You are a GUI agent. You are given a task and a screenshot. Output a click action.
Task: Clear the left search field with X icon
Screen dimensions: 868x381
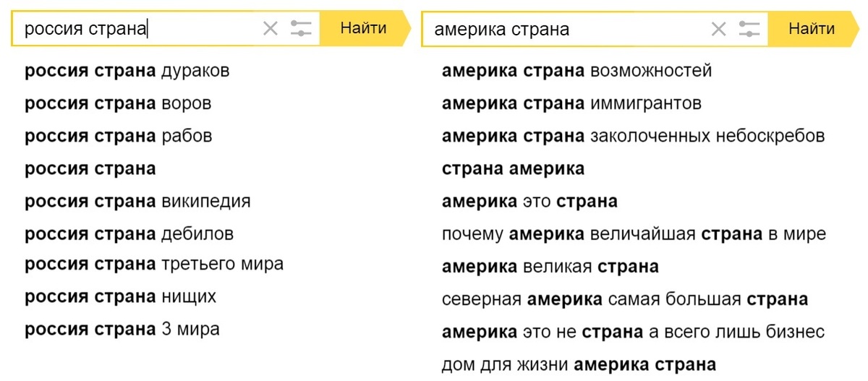pyautogui.click(x=270, y=29)
